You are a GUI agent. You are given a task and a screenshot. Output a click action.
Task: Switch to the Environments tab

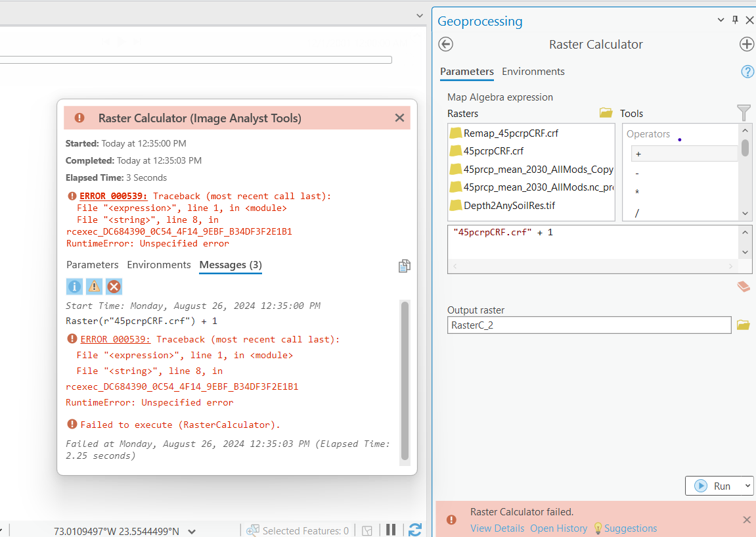coord(532,72)
